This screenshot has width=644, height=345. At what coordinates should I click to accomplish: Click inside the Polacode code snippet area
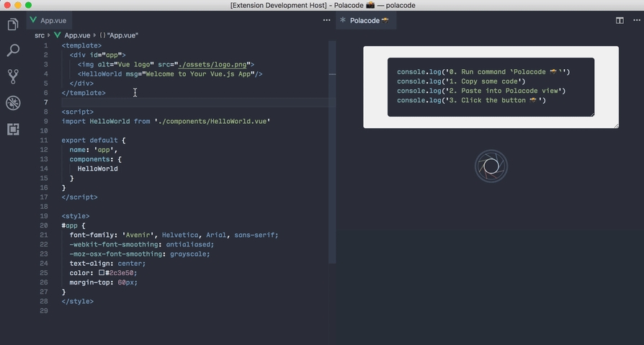click(491, 87)
